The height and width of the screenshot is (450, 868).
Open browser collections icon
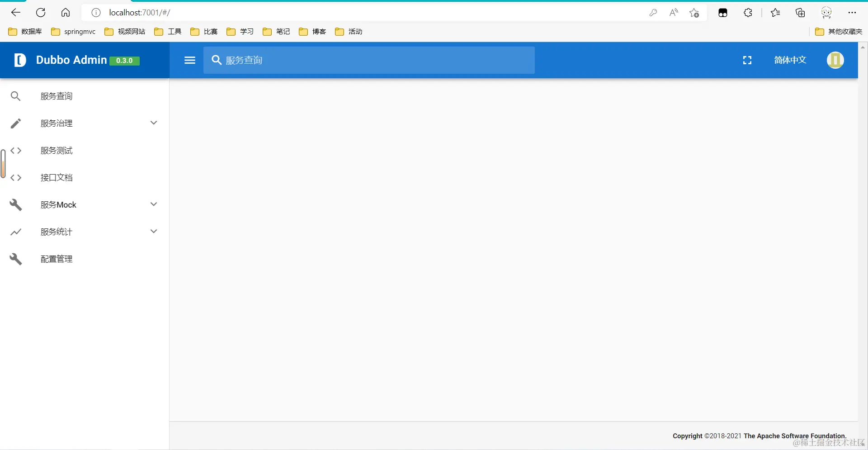pyautogui.click(x=800, y=13)
